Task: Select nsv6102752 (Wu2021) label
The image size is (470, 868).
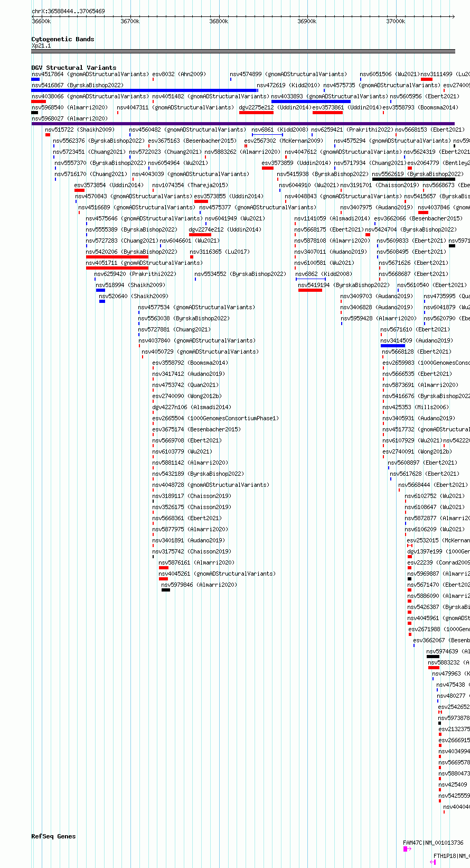Action: (435, 496)
